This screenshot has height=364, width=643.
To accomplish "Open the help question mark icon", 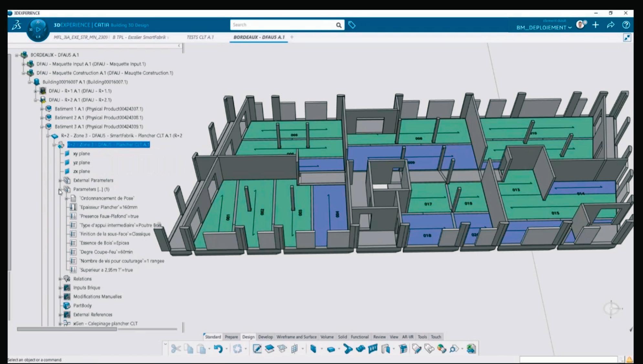I will click(x=626, y=25).
